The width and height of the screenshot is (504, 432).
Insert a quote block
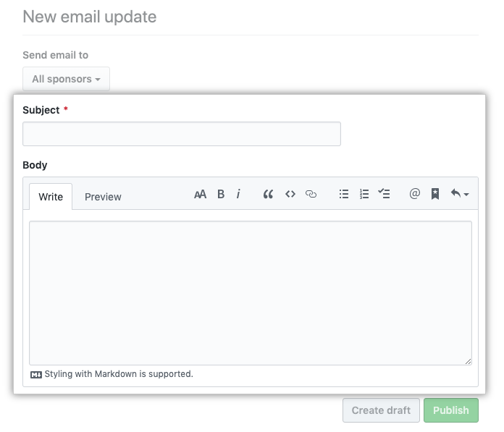[268, 194]
